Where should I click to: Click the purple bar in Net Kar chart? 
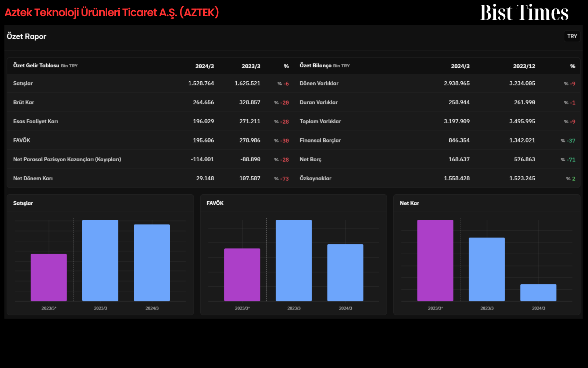435,261
